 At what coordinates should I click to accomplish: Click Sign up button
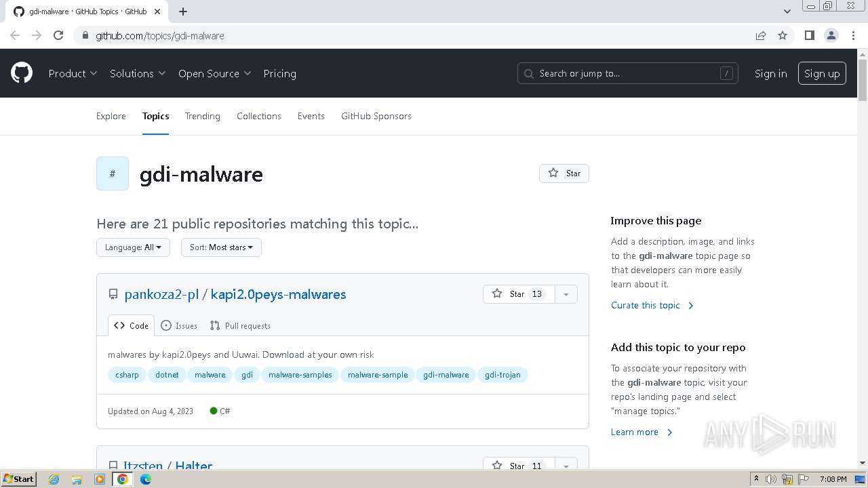pos(822,73)
